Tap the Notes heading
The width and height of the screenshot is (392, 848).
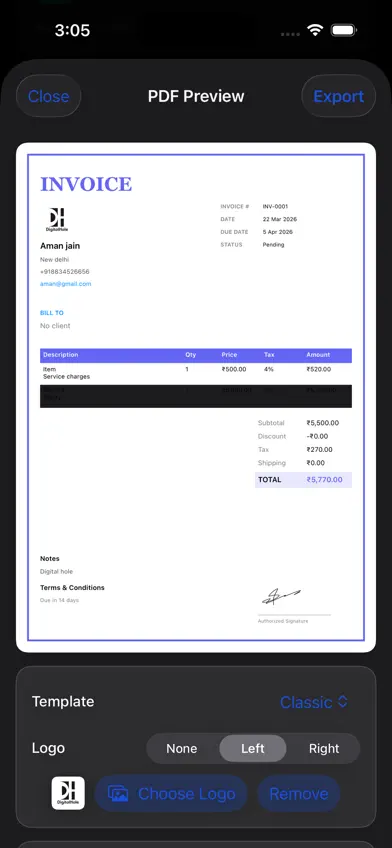point(50,559)
